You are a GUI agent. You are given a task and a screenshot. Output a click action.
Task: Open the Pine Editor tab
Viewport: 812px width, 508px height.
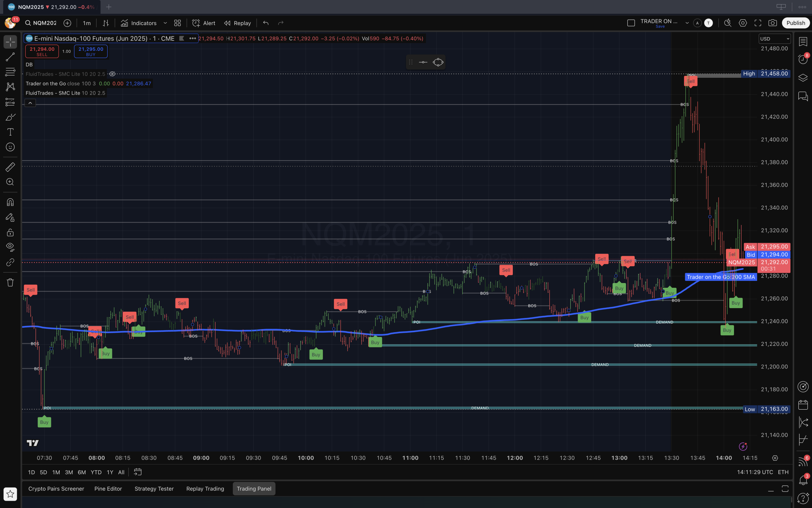pos(108,489)
